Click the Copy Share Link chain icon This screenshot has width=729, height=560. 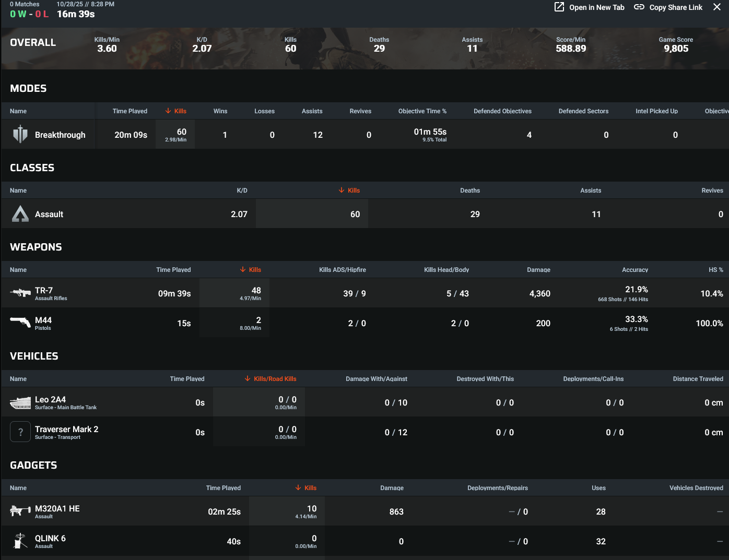639,7
